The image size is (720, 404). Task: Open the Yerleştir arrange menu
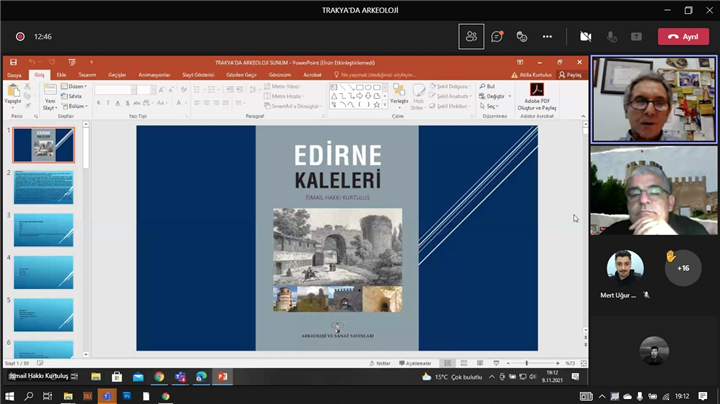(399, 96)
